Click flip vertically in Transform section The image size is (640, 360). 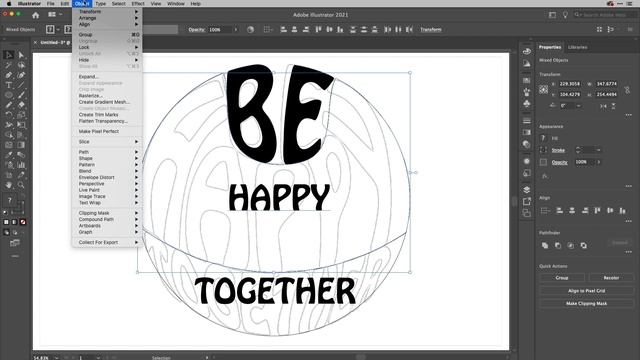coord(613,106)
